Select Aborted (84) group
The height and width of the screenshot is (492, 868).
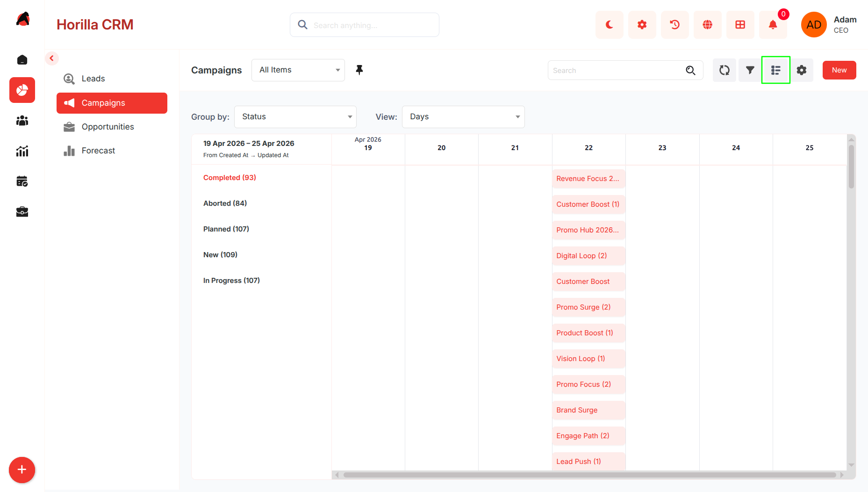coord(225,203)
